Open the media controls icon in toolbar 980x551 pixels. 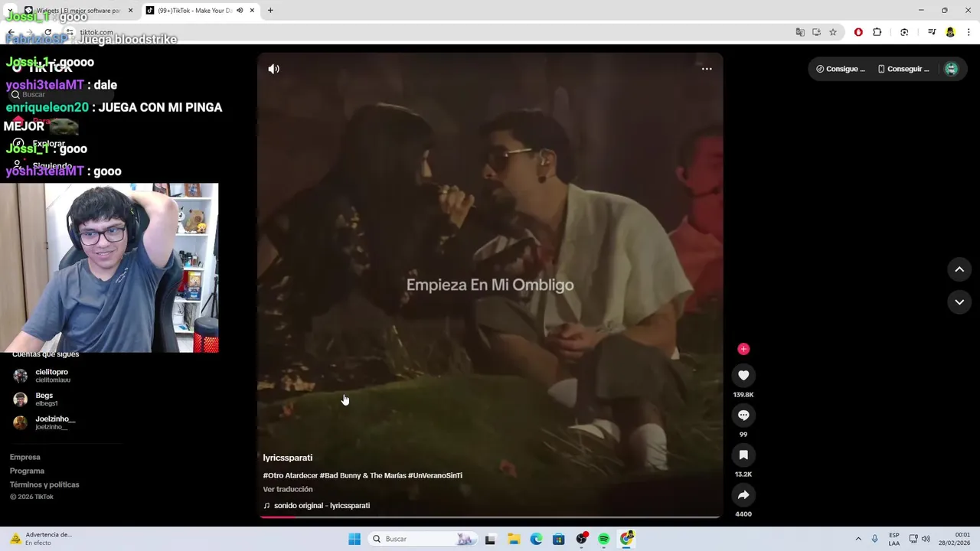point(932,32)
